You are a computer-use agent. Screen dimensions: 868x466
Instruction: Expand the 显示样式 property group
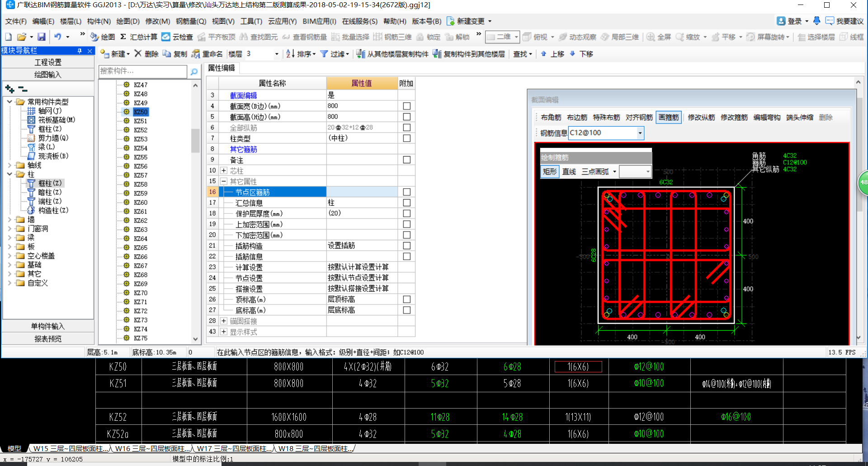[223, 332]
